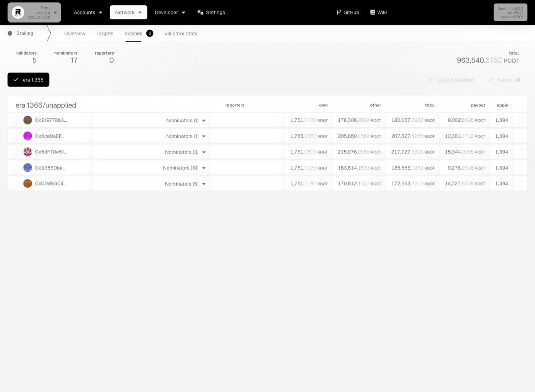
Task: Toggle the era 1,366 filter button
Action: coord(28,79)
